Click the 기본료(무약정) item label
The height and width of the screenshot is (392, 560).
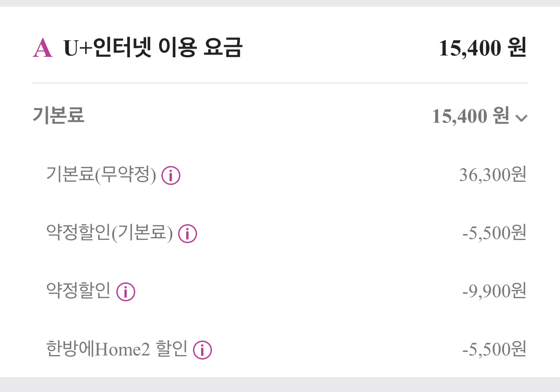pyautogui.click(x=101, y=175)
